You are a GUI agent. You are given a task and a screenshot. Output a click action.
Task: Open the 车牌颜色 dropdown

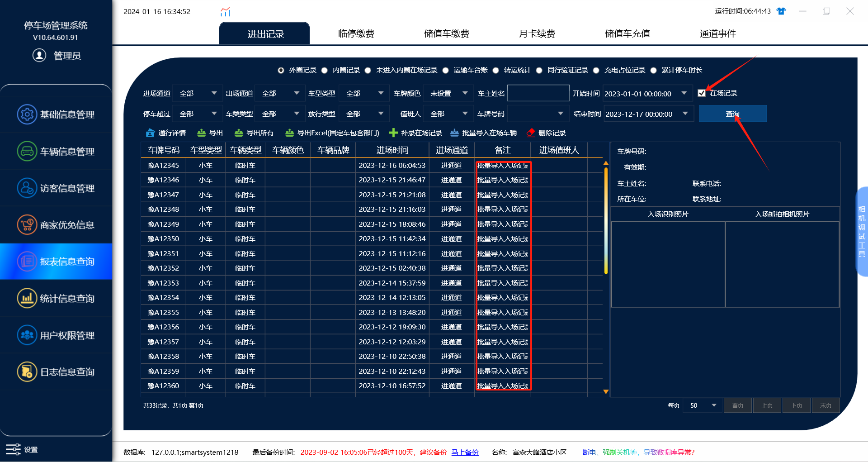(448, 93)
